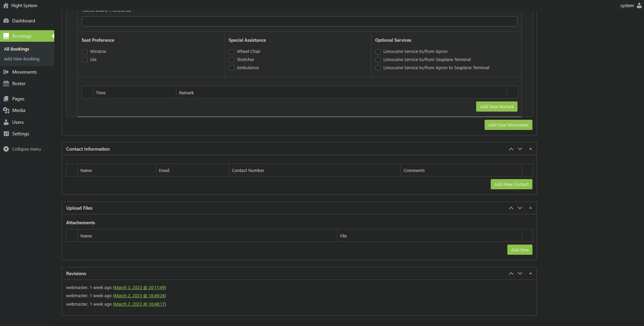
Task: Enable Wheel Chair assistance
Action: (232, 52)
